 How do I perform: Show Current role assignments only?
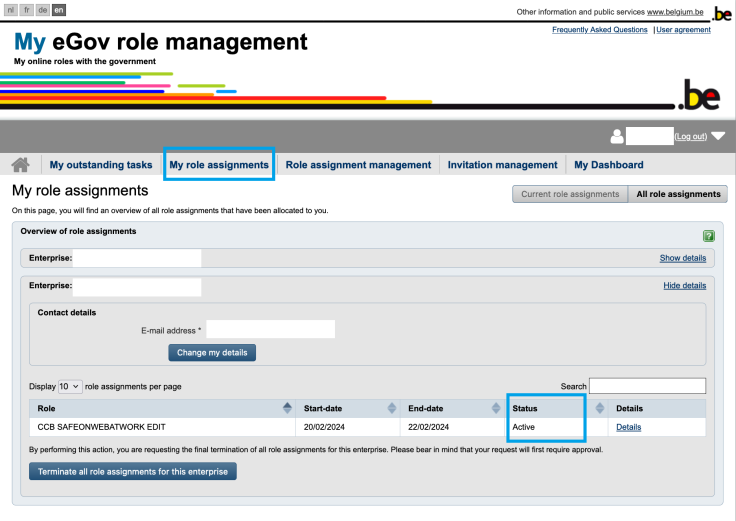[570, 194]
